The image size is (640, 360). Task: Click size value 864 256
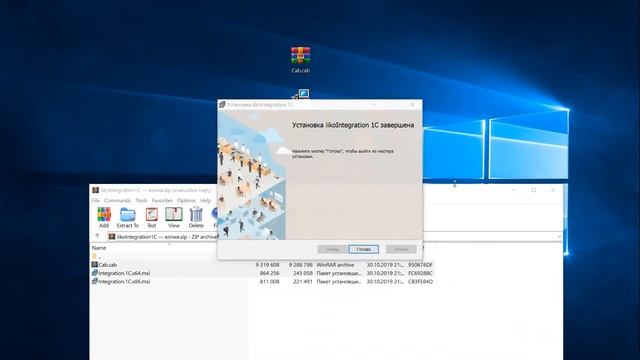click(x=269, y=273)
